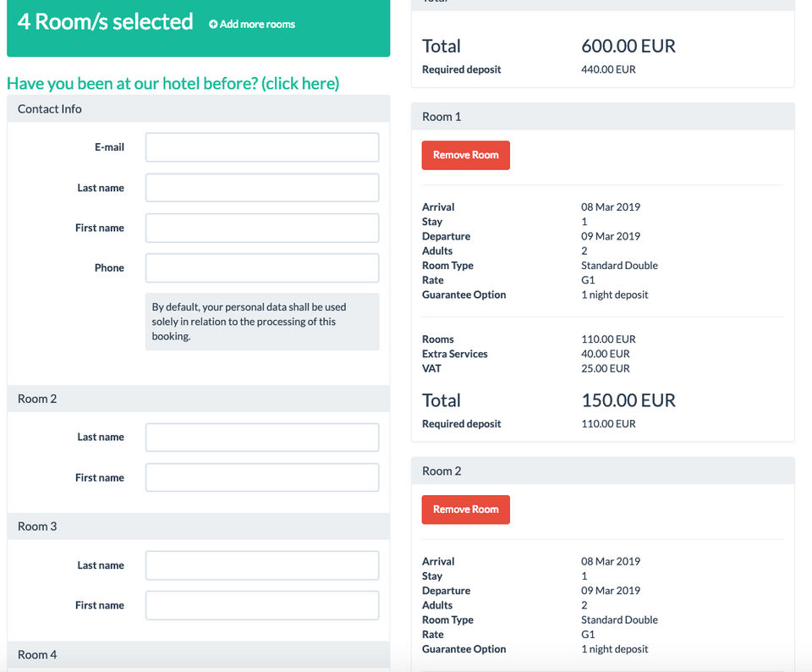The width and height of the screenshot is (812, 672).
Task: Click the plus icon beside Add more rooms
Action: (x=213, y=25)
